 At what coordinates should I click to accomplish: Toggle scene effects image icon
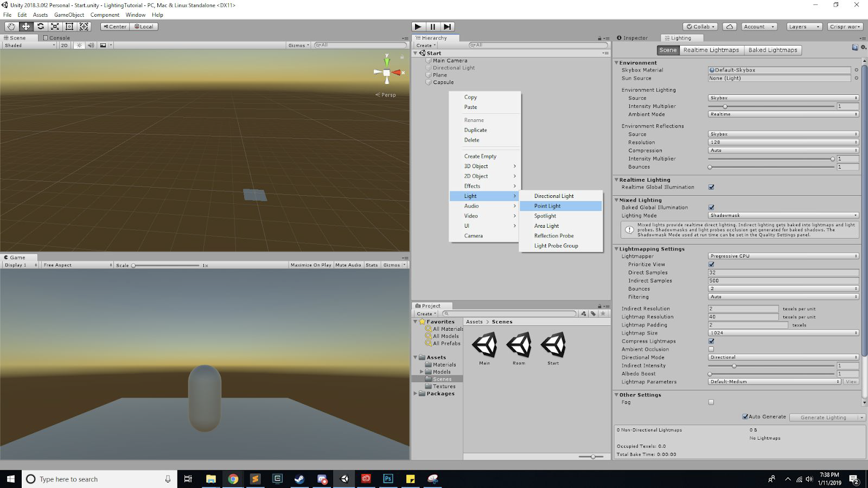pos(103,46)
